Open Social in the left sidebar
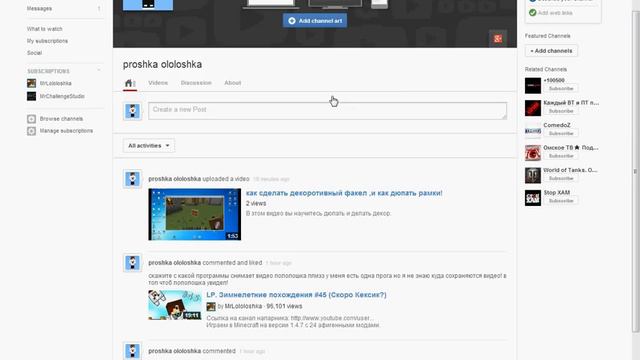The width and height of the screenshot is (640, 360). [x=34, y=53]
